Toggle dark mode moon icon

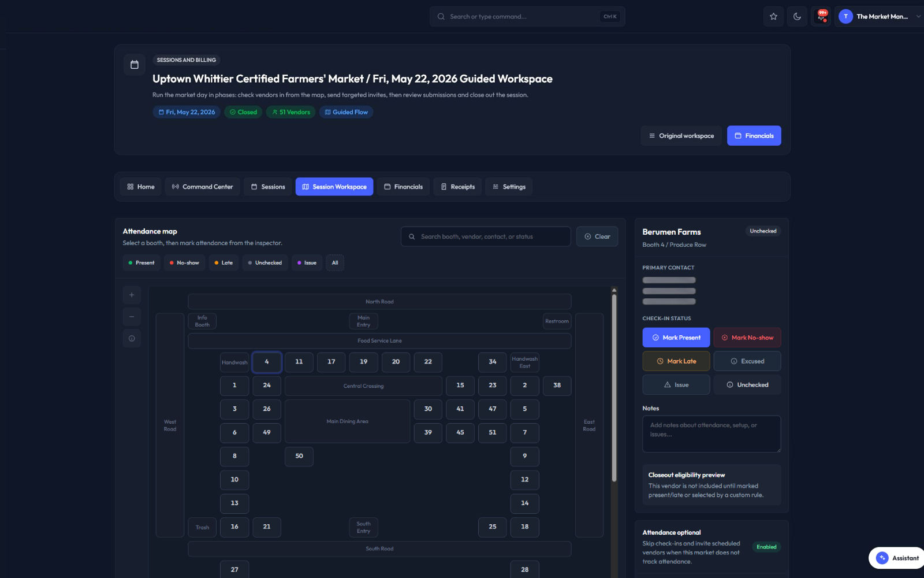[797, 17]
